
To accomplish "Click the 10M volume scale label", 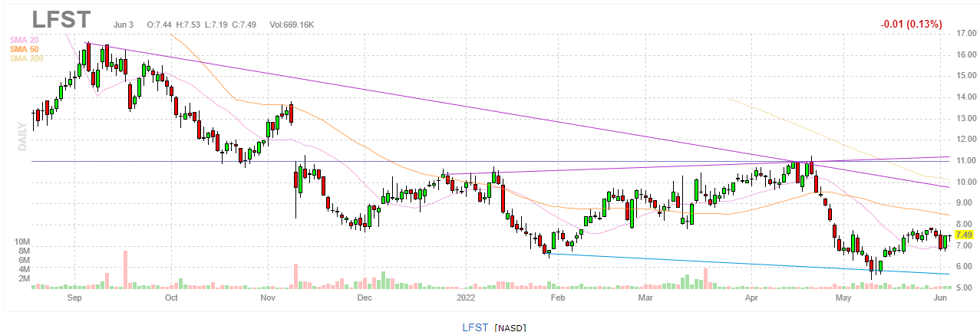I will (22, 242).
